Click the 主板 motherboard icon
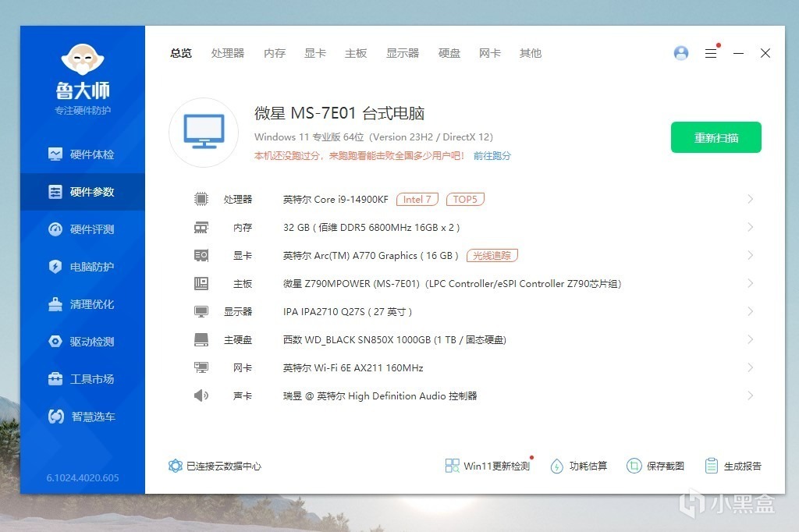 click(201, 283)
